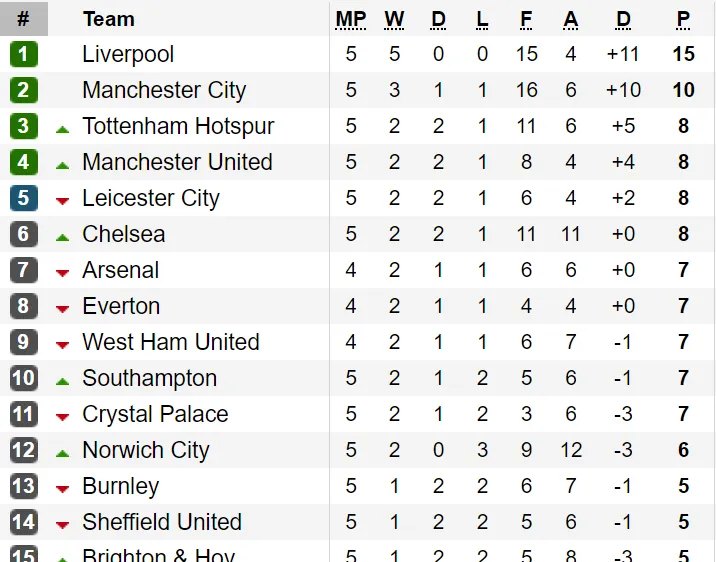Click the red down arrow beside Leicester City

coord(63,200)
